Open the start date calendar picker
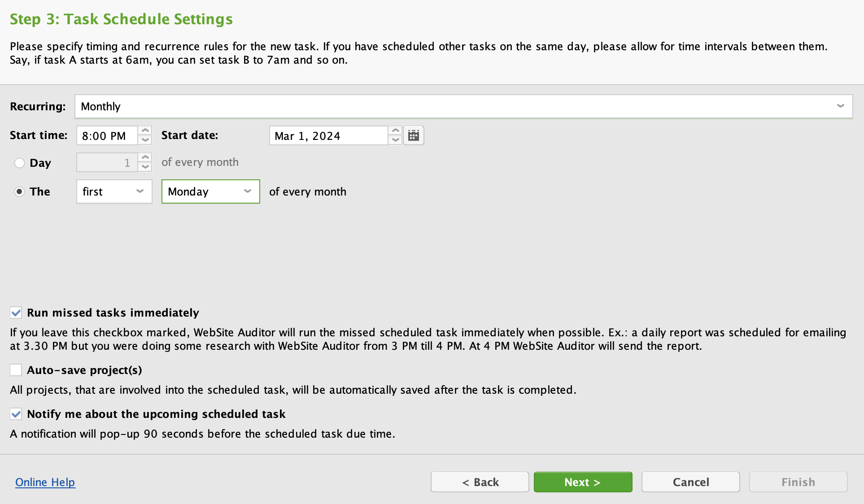Screen dimensions: 864x504 [414, 135]
